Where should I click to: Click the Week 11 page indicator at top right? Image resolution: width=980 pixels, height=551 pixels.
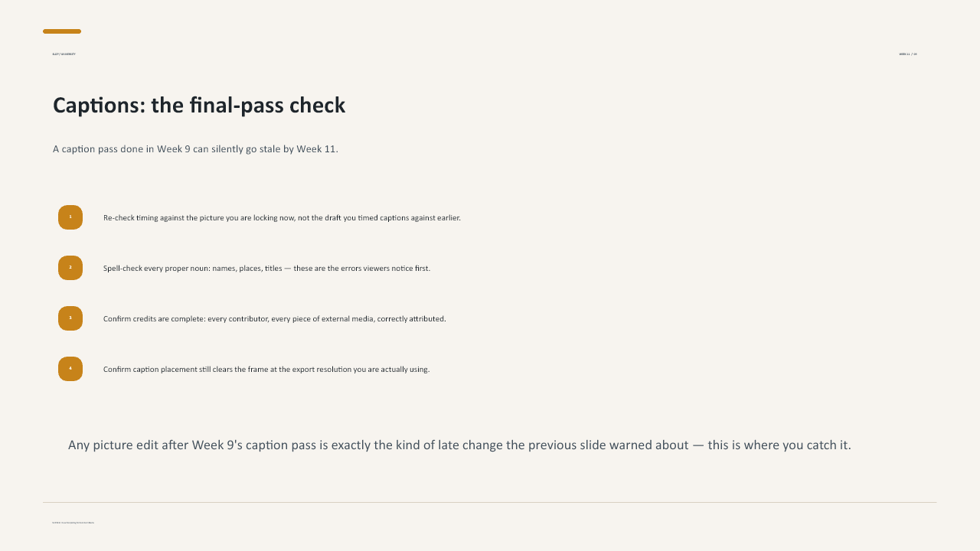coord(908,54)
